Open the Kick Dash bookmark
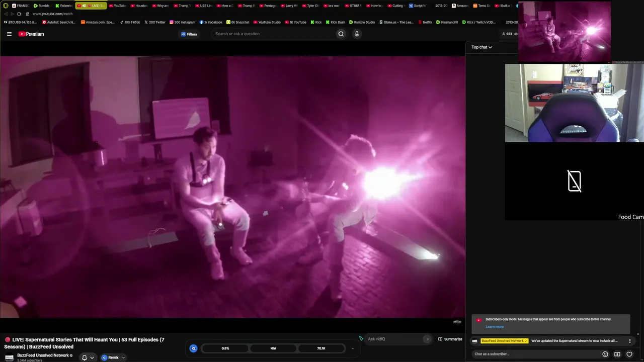Viewport: 644px width, 362px height. [x=336, y=22]
